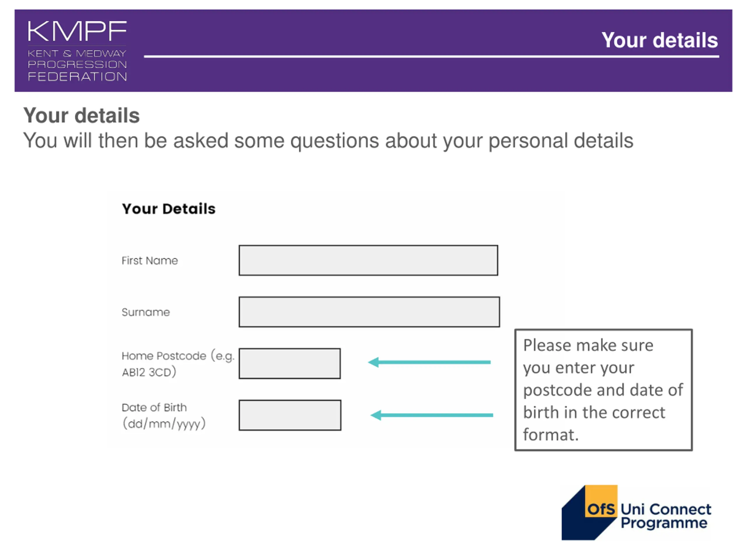Focus the Home Postcode field
The image size is (747, 560).
point(290,363)
